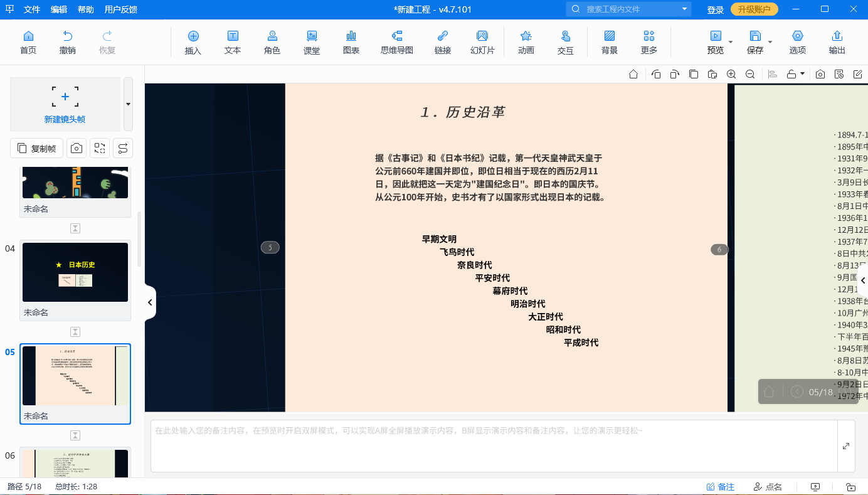Click the 新建镜头帧 new frame button

[x=65, y=104]
